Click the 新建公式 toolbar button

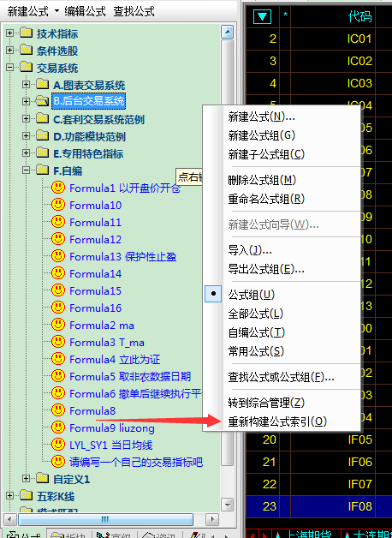[x=27, y=11]
